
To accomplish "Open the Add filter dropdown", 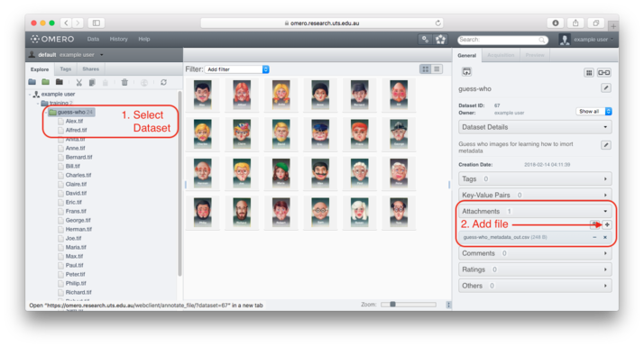I will [237, 69].
